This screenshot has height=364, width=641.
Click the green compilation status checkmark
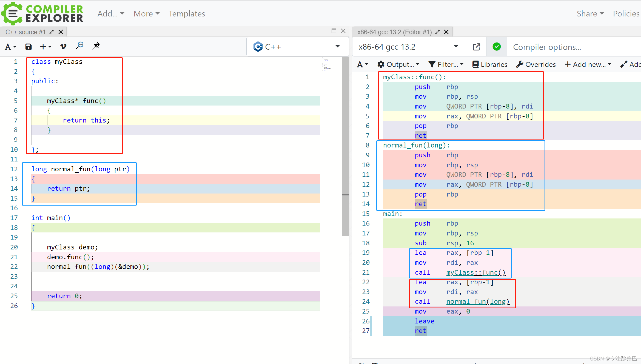[x=497, y=47]
